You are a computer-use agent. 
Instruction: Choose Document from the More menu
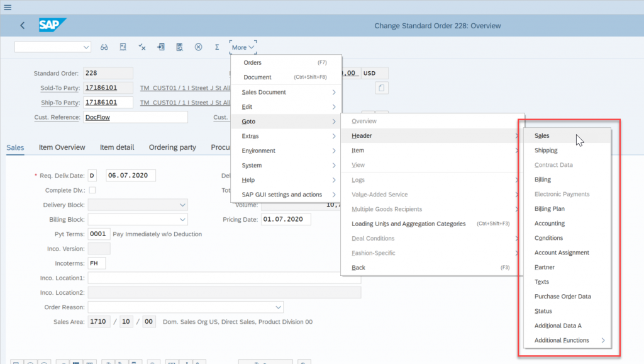coord(286,77)
